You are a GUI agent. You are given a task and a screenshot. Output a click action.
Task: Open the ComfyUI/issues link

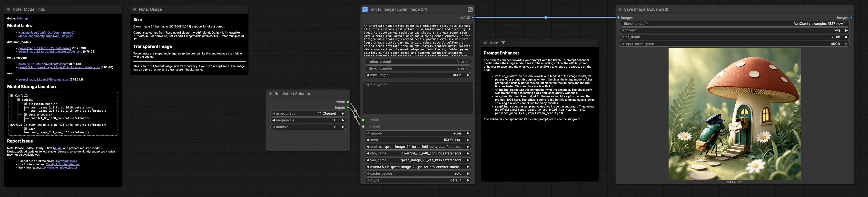click(x=66, y=161)
